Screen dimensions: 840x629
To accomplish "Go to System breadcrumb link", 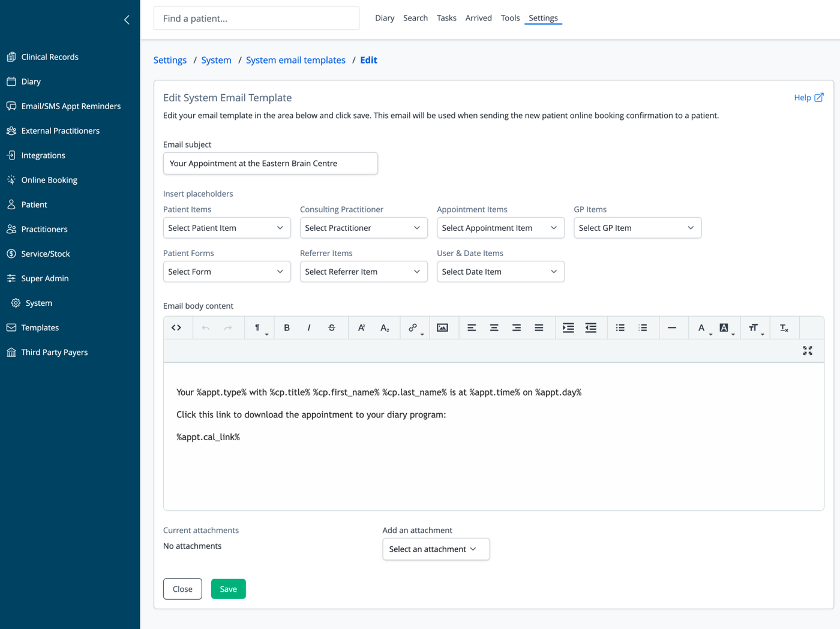I will 216,60.
